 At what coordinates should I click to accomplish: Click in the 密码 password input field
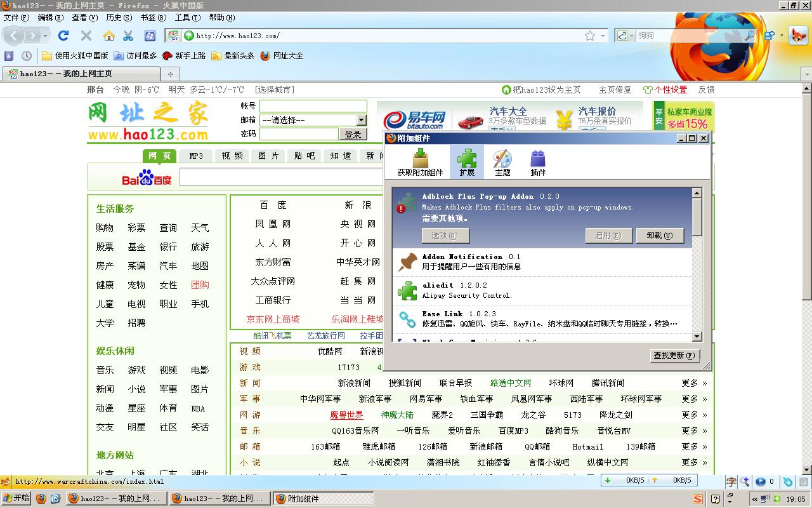coord(299,134)
